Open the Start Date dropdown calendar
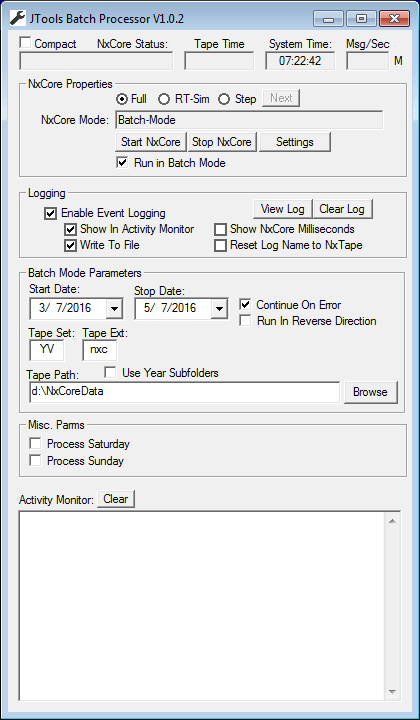The image size is (420, 720). click(x=114, y=309)
